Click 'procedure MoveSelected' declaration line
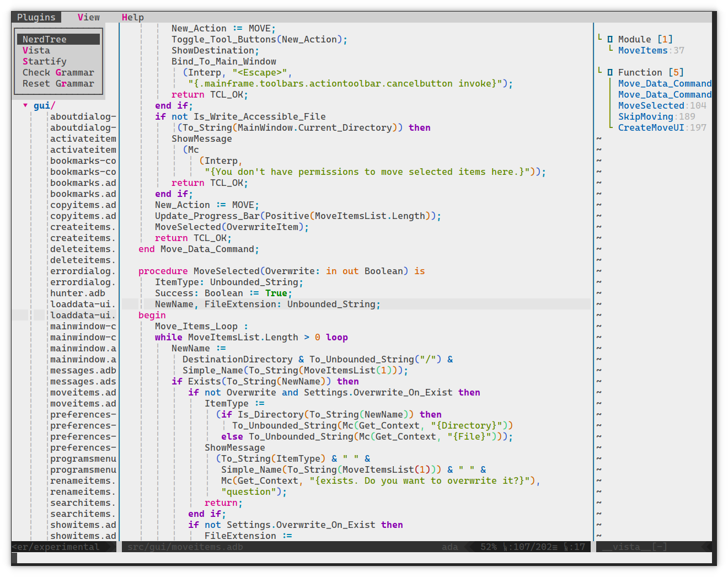This screenshot has height=577, width=728. click(282, 271)
